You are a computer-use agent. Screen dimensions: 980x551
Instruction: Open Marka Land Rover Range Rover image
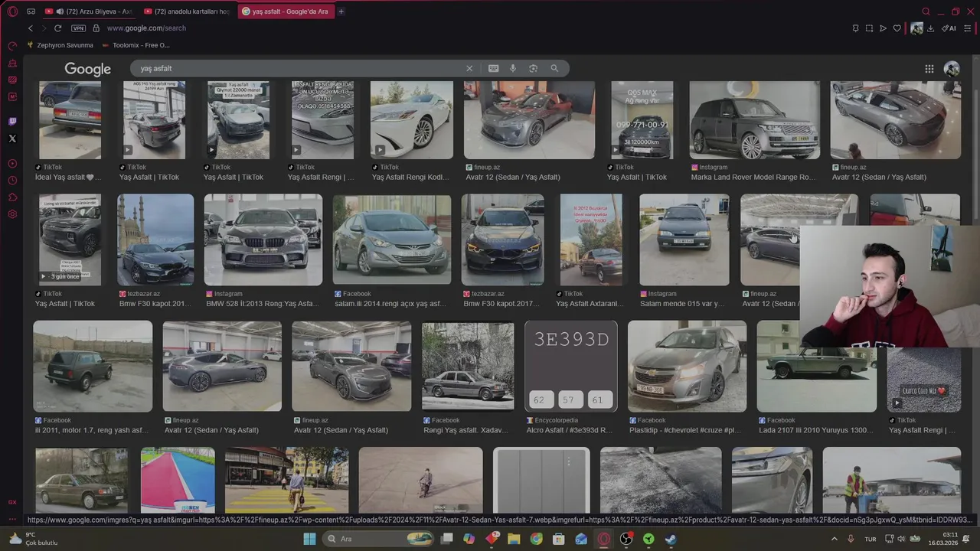tap(754, 120)
